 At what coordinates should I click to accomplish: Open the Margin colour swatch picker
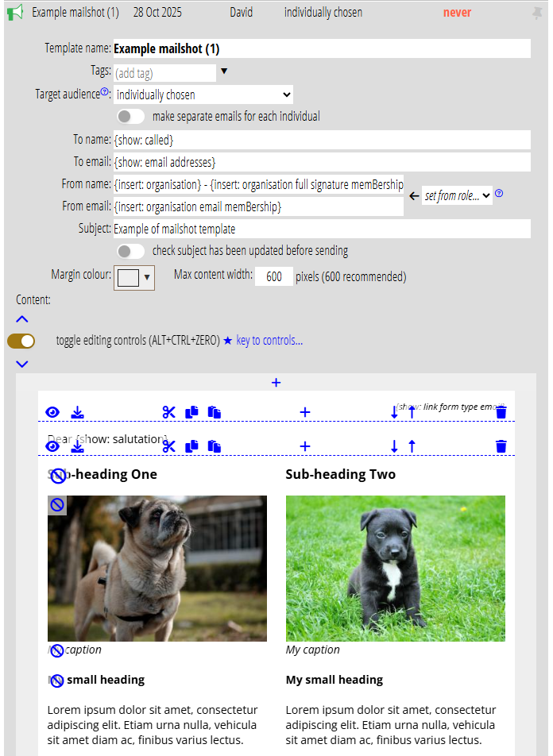(133, 277)
